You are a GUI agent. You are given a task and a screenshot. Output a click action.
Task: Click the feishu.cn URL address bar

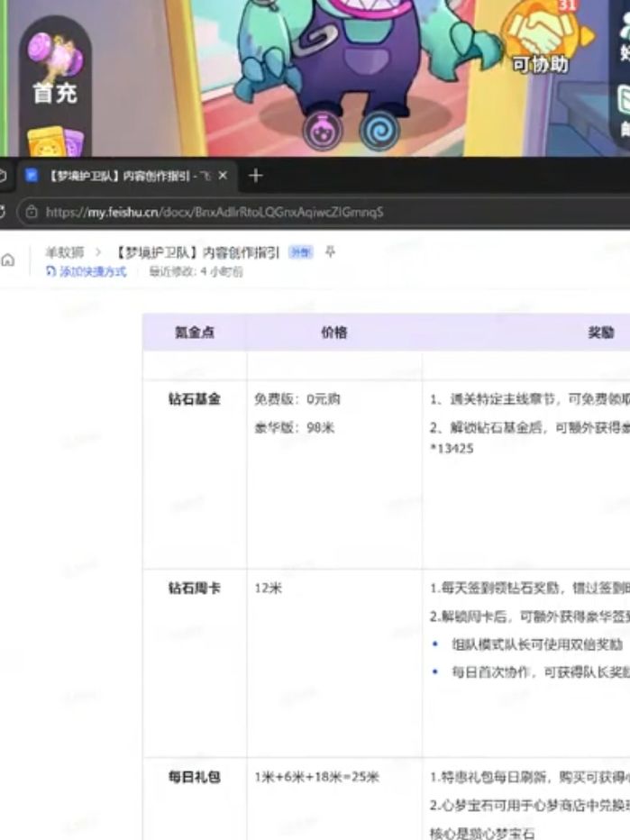pyautogui.click(x=215, y=212)
